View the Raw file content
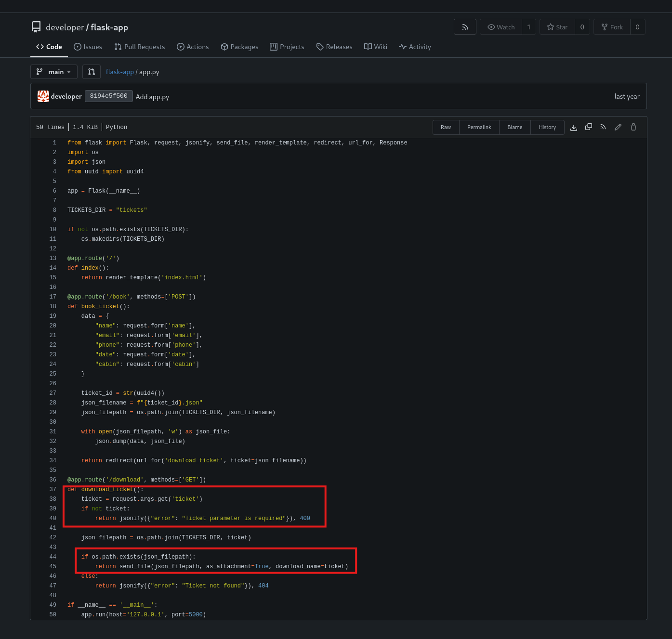This screenshot has height=639, width=672. 446,127
